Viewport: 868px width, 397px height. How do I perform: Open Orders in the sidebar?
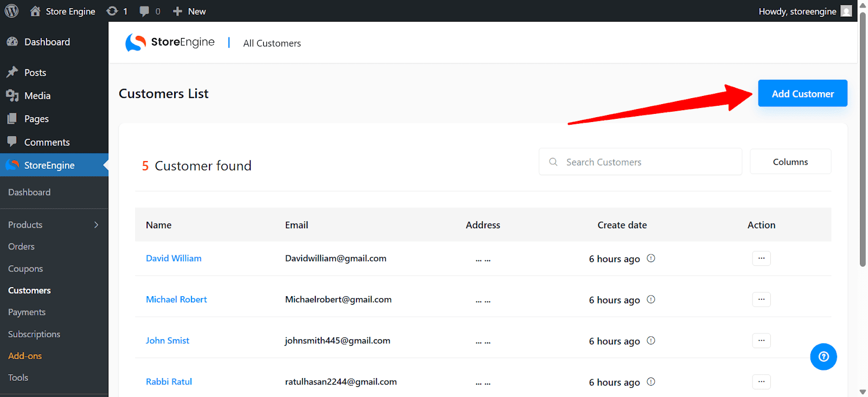click(x=21, y=246)
